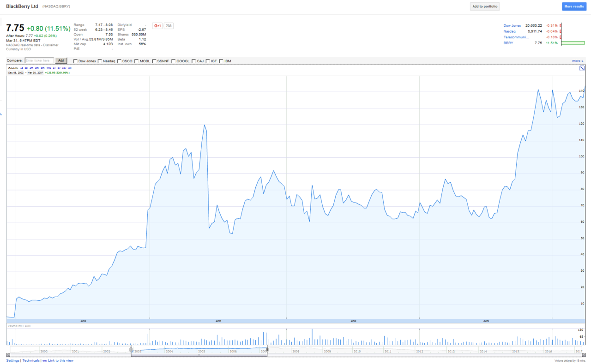Click the 733 share count bubble
Image resolution: width=591 pixels, height=364 pixels.
pyautogui.click(x=169, y=26)
